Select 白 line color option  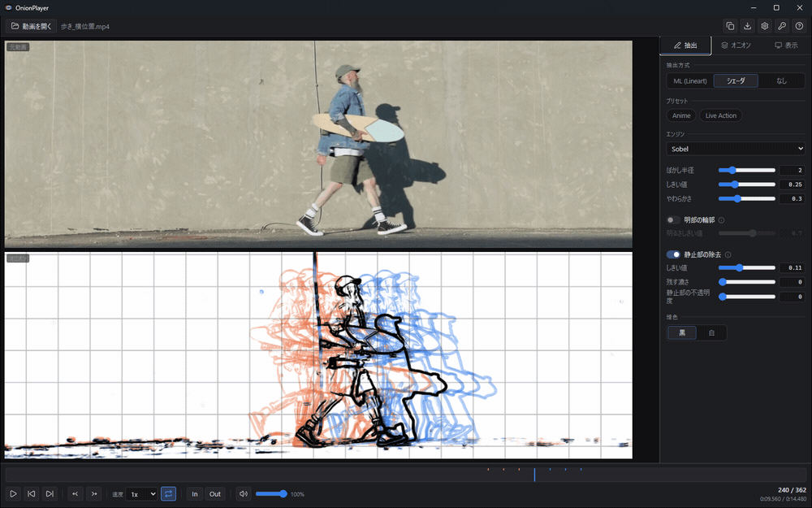[x=711, y=332]
